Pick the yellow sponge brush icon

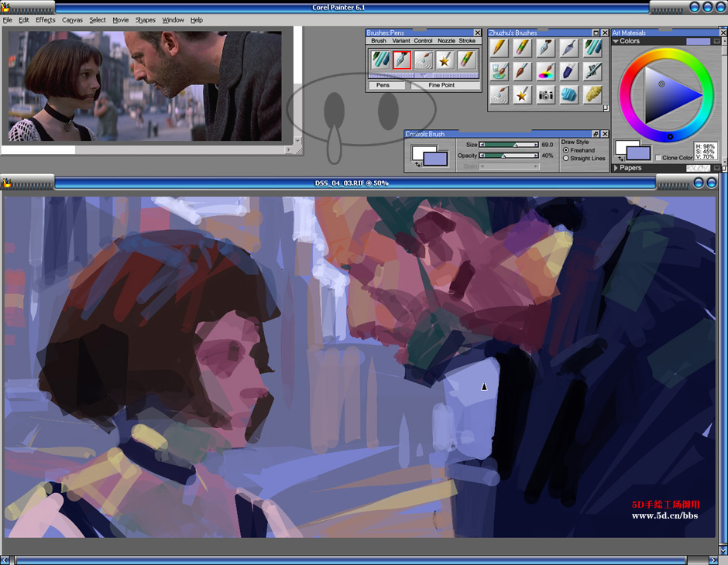click(x=593, y=95)
